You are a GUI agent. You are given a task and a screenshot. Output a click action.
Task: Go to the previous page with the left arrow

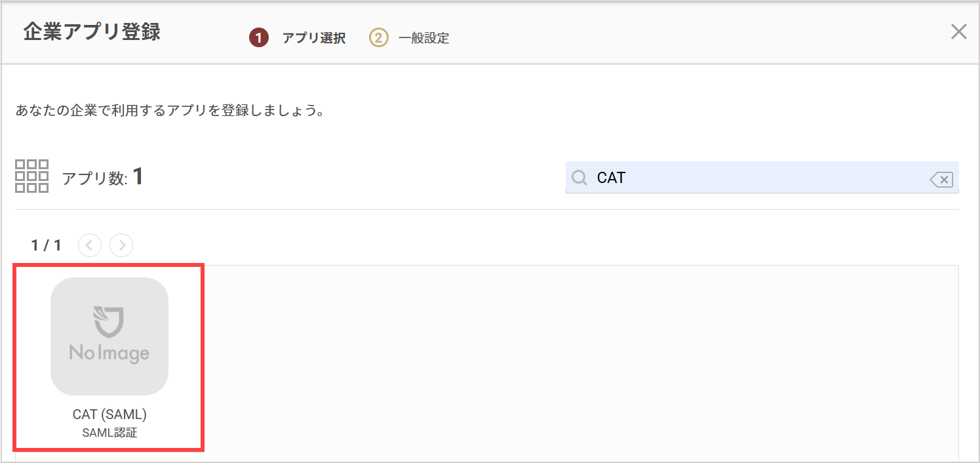click(x=90, y=245)
